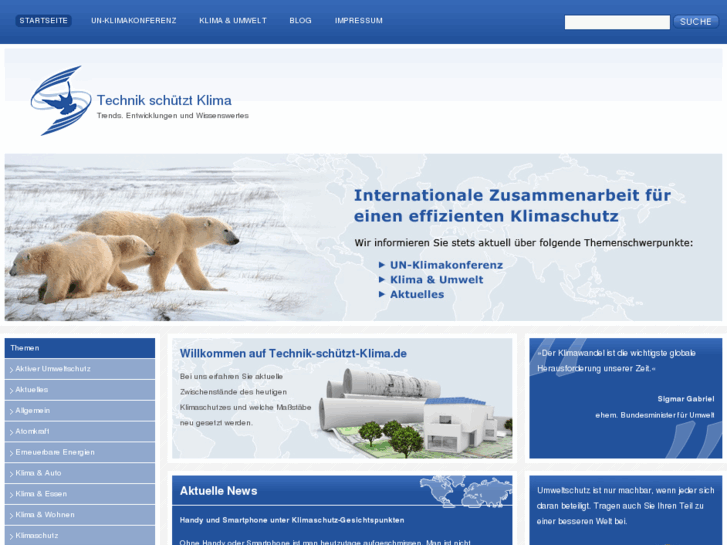Screen dimensions: 727x545
Task: Open the Startseite navigation tab
Action: click(x=44, y=21)
